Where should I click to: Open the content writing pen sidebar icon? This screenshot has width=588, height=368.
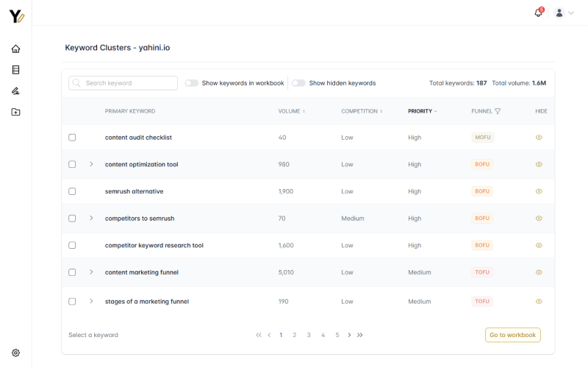click(x=15, y=91)
